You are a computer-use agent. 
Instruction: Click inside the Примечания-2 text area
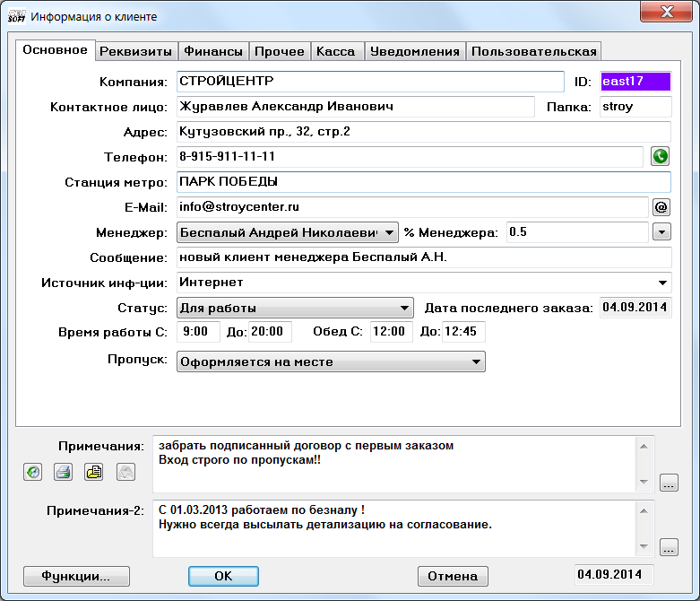point(394,528)
